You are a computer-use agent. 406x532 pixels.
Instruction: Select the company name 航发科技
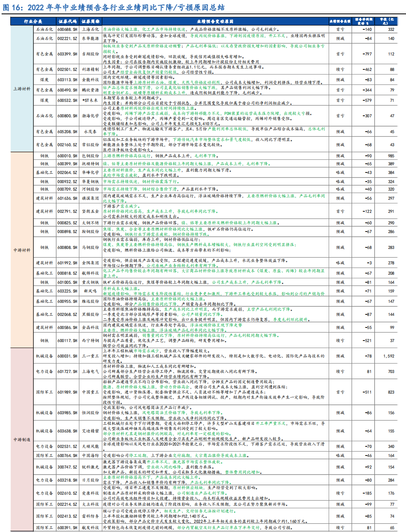tap(90, 528)
